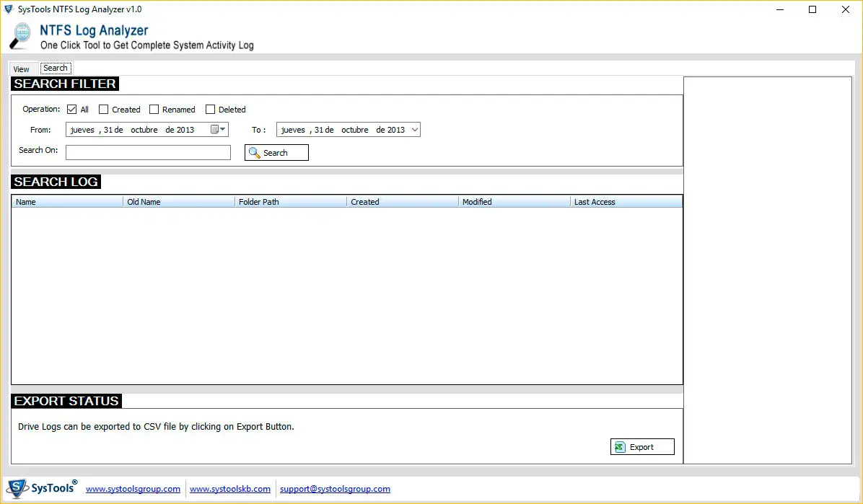Open www.systoolskb.com link
863x504 pixels.
tap(230, 489)
